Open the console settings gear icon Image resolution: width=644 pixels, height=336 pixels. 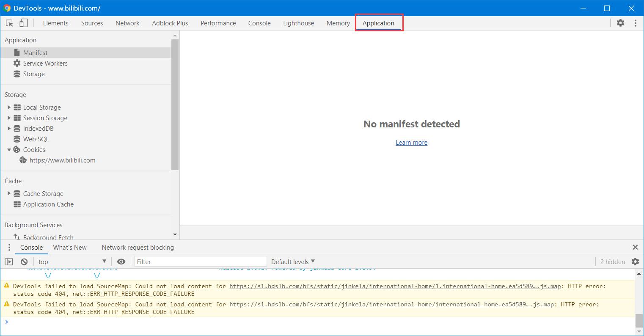coord(635,262)
